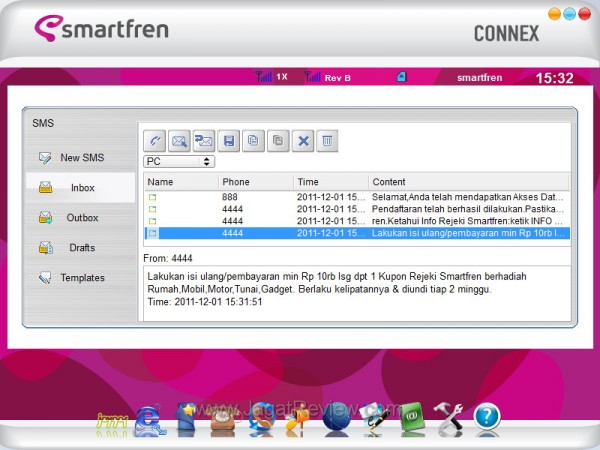Viewport: 600px width, 450px height.
Task: Click the New SMS pencil icon
Action: (45, 158)
